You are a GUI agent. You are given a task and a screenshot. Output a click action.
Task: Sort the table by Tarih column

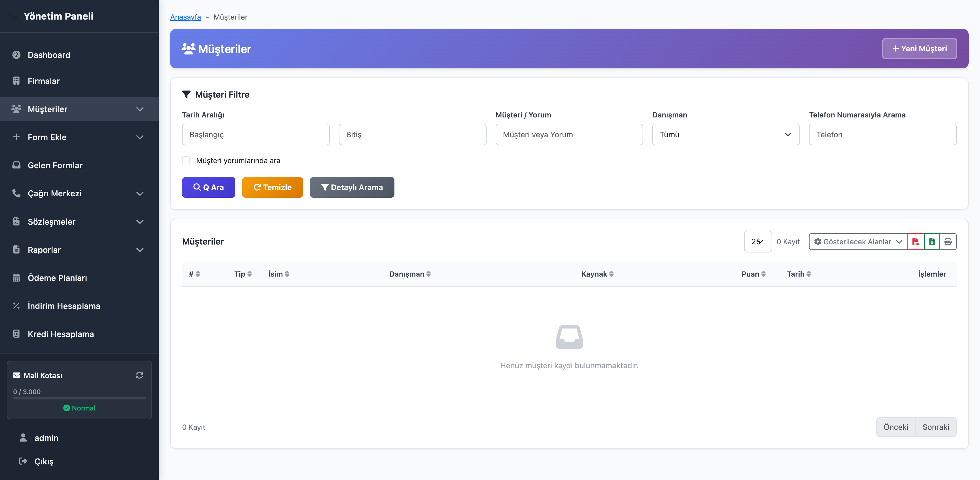click(x=808, y=274)
